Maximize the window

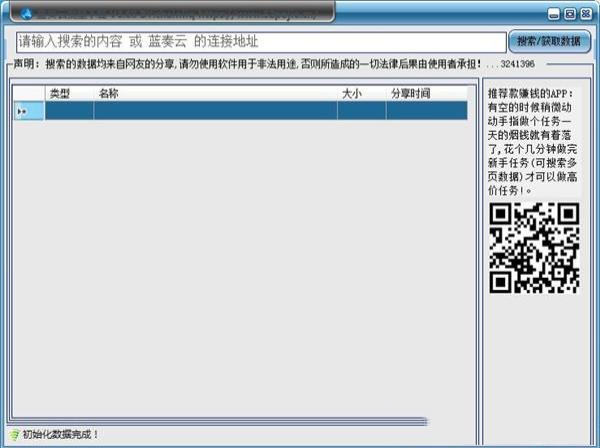[x=570, y=14]
